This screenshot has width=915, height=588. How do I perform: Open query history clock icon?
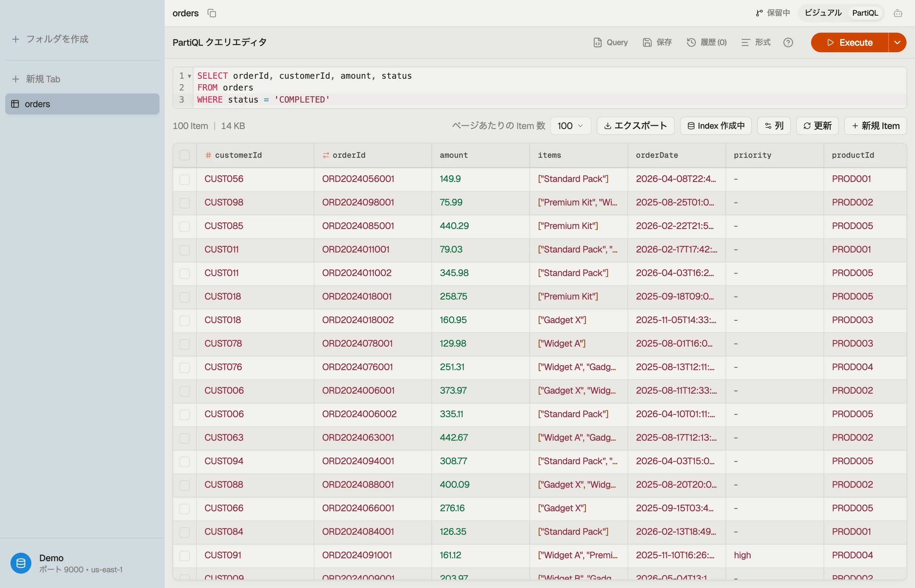[691, 42]
